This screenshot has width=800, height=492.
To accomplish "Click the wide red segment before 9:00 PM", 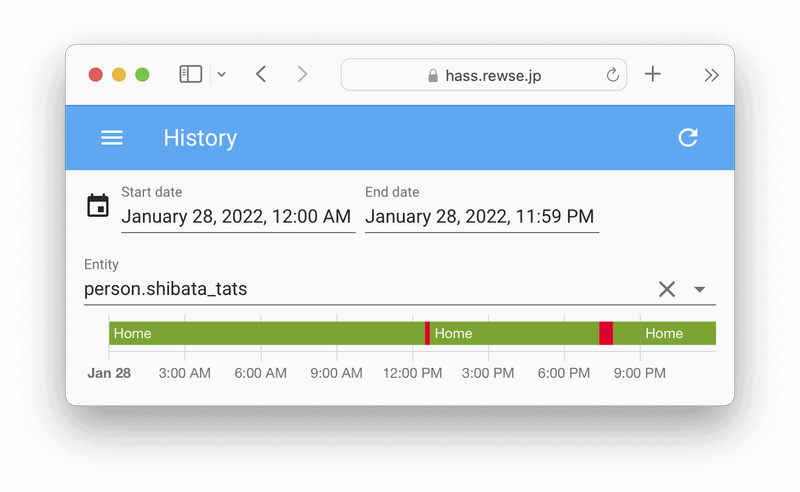I will 606,333.
